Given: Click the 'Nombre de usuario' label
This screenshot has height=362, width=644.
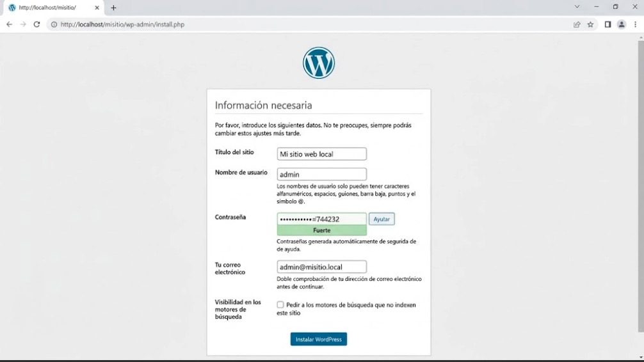Looking at the screenshot, I should pyautogui.click(x=241, y=173).
